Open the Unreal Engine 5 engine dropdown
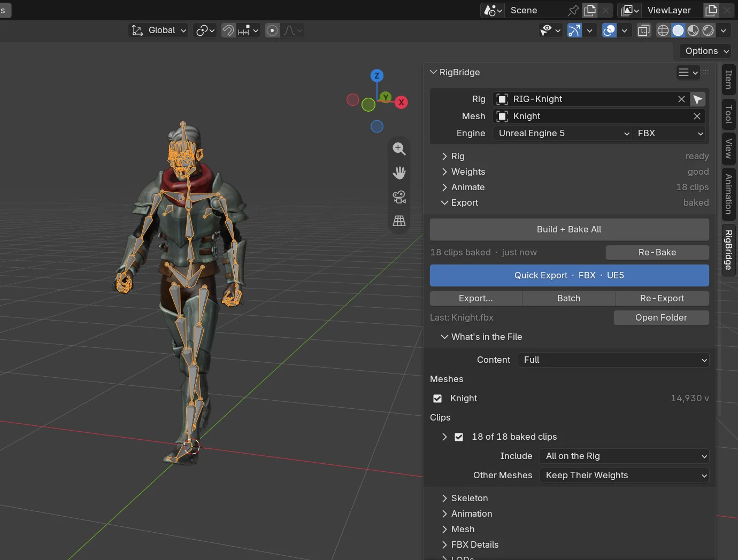Screen dimensions: 738x560 (x=563, y=134)
